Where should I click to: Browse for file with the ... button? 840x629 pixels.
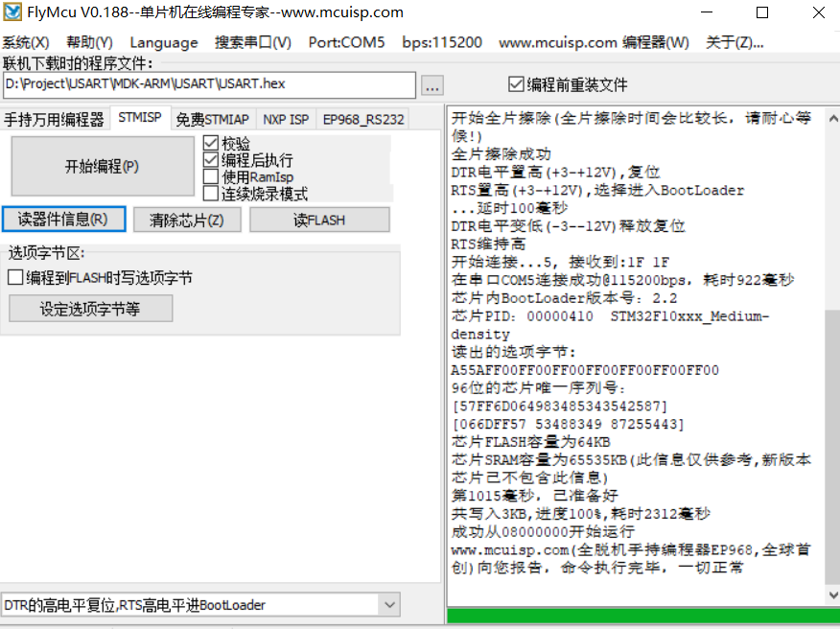[432, 85]
